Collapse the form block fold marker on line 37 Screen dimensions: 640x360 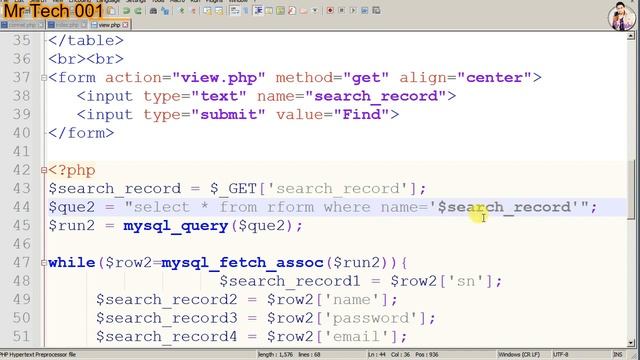coord(44,78)
